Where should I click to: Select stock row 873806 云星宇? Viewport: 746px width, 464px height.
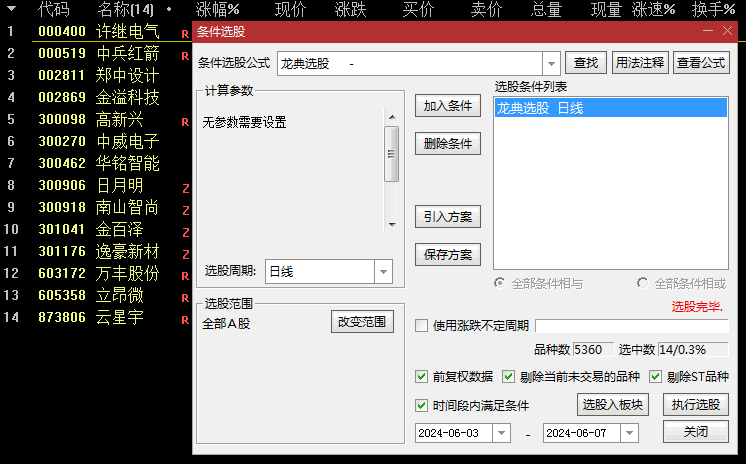click(96, 317)
